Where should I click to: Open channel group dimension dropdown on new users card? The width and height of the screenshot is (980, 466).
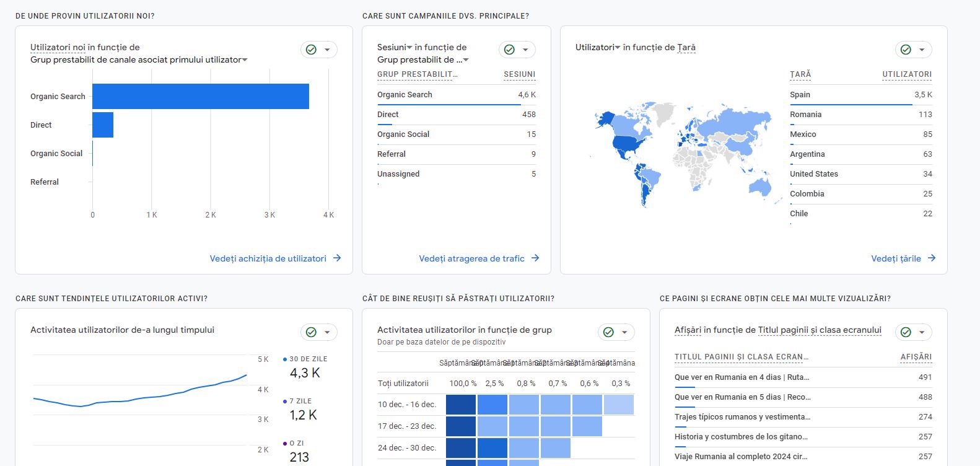139,59
